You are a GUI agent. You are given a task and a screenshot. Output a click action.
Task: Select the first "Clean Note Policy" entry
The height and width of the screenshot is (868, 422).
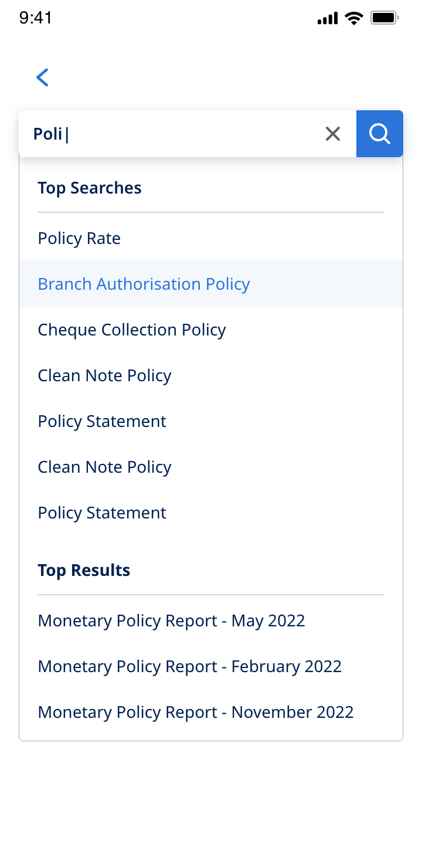[104, 375]
